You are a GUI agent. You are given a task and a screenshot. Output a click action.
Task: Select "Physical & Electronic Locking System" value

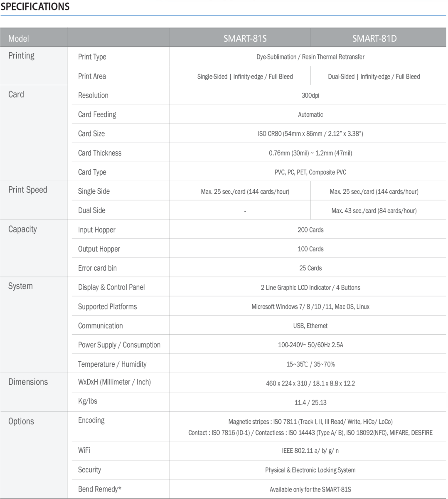[310, 470]
